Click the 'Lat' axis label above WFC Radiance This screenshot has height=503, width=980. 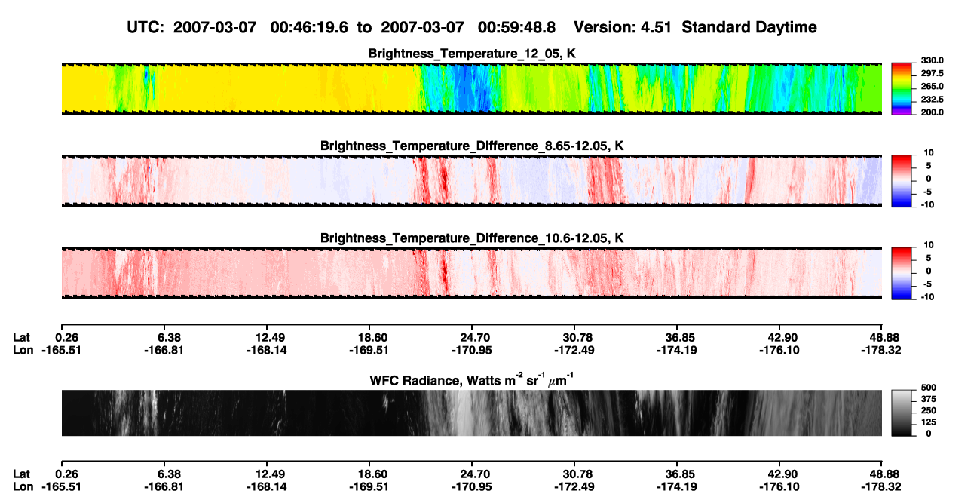click(23, 337)
